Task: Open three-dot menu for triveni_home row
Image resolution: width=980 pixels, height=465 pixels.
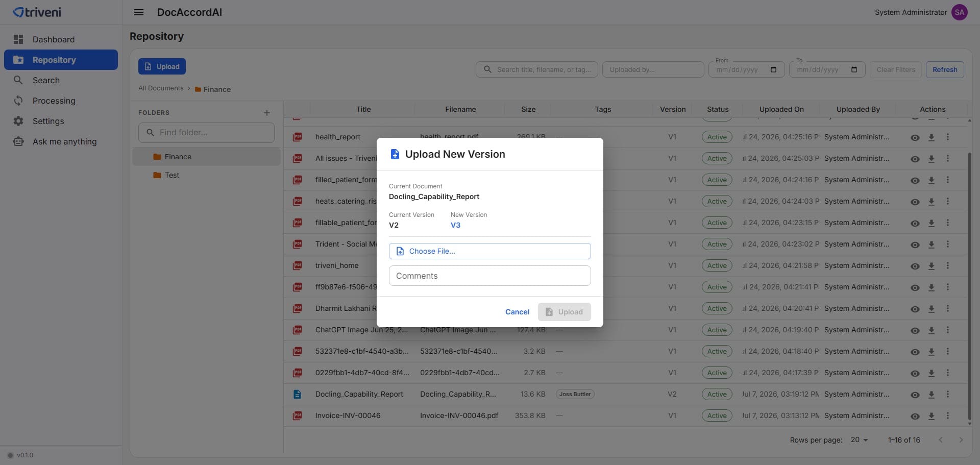Action: (x=948, y=265)
